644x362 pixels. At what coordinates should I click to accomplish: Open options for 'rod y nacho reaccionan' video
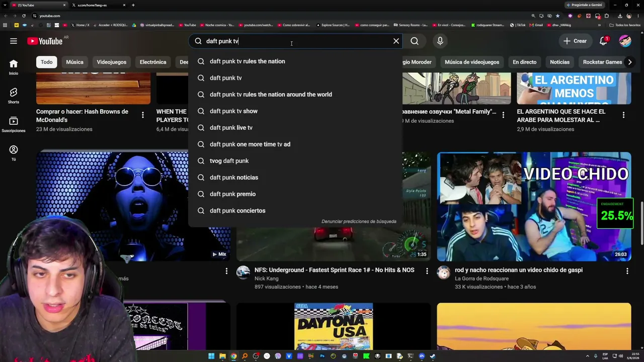click(x=627, y=271)
